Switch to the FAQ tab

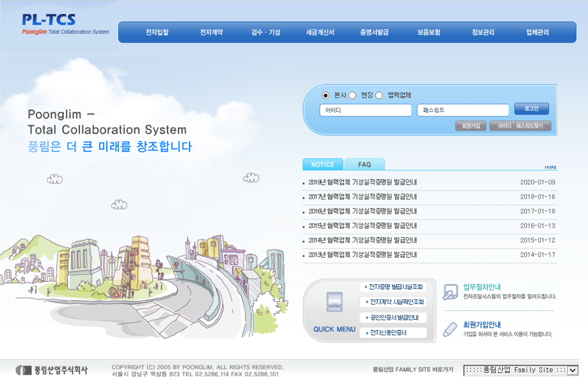click(x=364, y=164)
